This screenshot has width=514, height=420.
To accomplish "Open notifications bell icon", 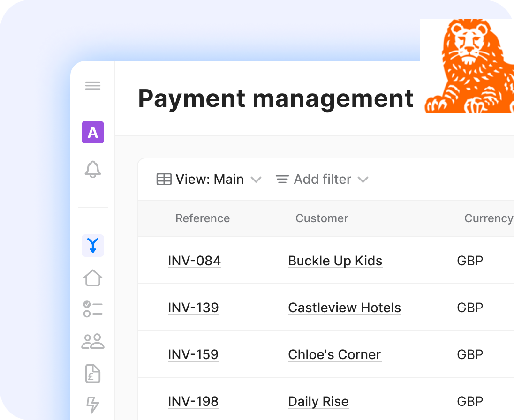I will point(93,169).
